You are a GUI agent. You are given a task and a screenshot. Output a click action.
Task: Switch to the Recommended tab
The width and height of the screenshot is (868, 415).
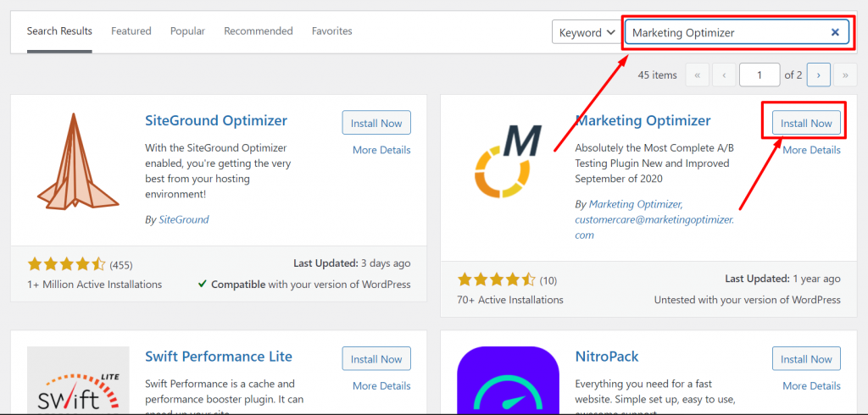click(x=258, y=31)
